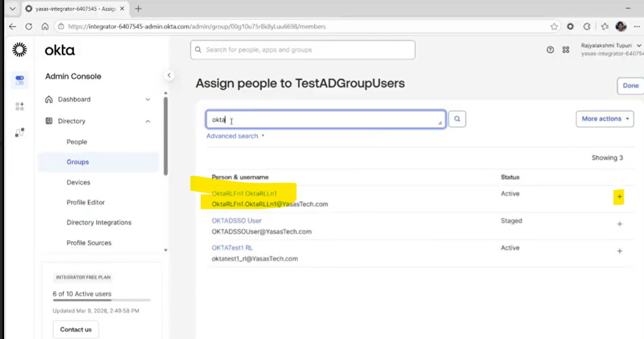The height and width of the screenshot is (339, 644).
Task: Open the help question mark icon
Action: click(x=550, y=50)
